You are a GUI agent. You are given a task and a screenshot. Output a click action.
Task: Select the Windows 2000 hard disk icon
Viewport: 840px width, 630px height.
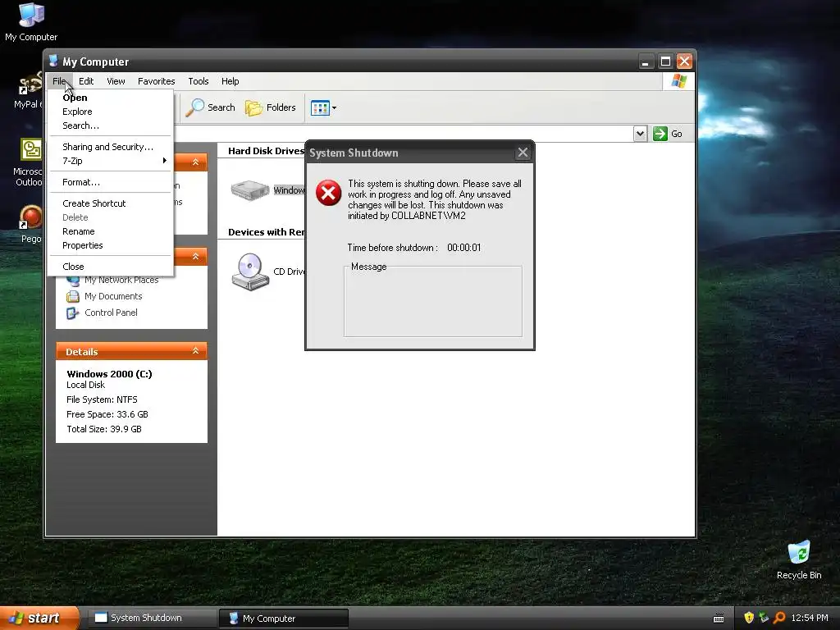[249, 190]
